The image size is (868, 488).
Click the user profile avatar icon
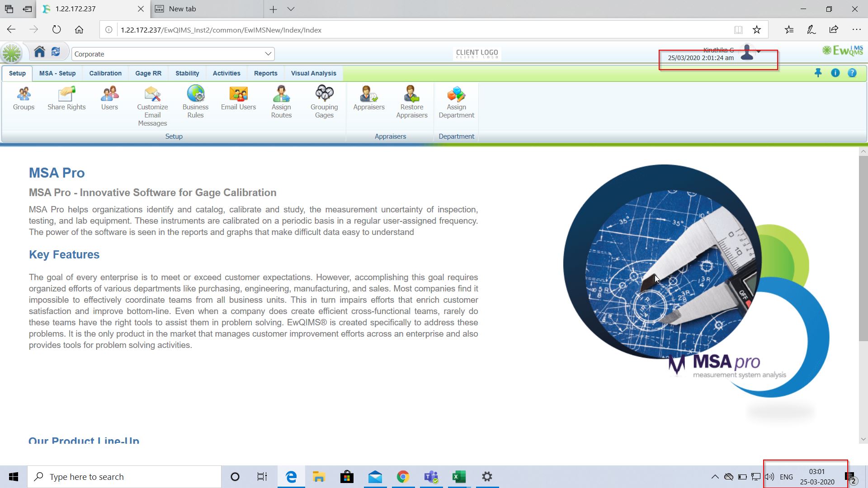pos(747,52)
